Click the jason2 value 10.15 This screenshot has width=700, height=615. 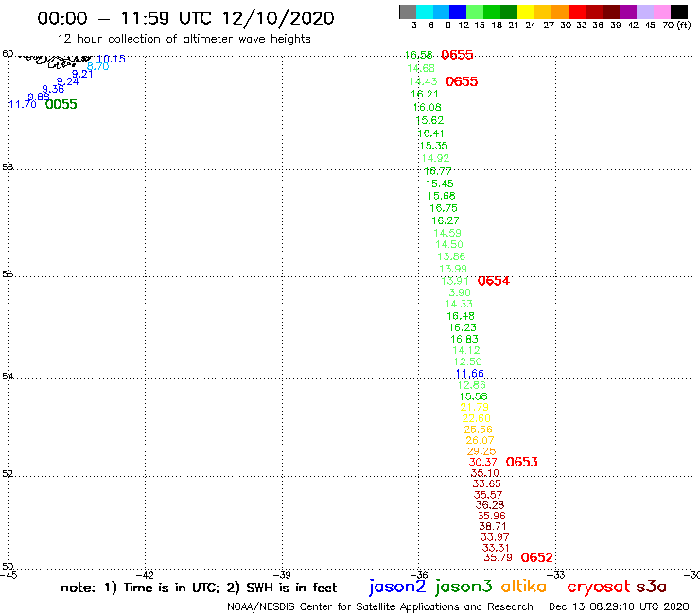111,59
